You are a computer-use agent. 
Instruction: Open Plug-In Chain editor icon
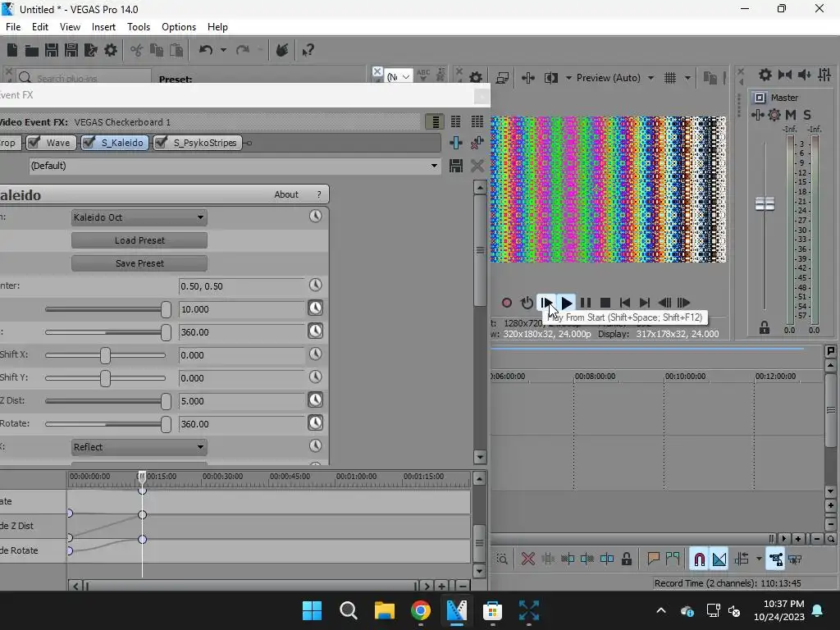(456, 143)
